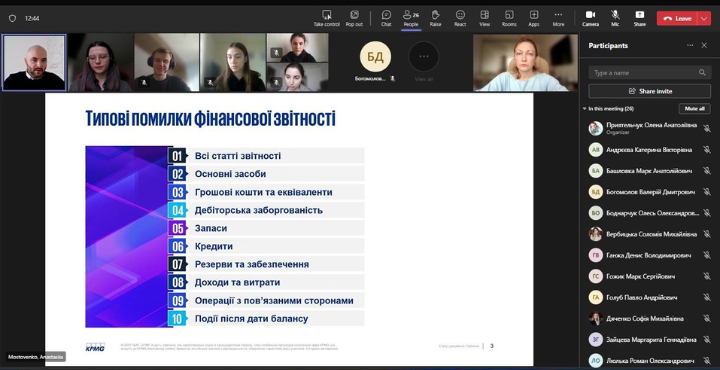Viewport: 720px width, 370px height.
Task: Click the Share invite button
Action: (x=649, y=91)
